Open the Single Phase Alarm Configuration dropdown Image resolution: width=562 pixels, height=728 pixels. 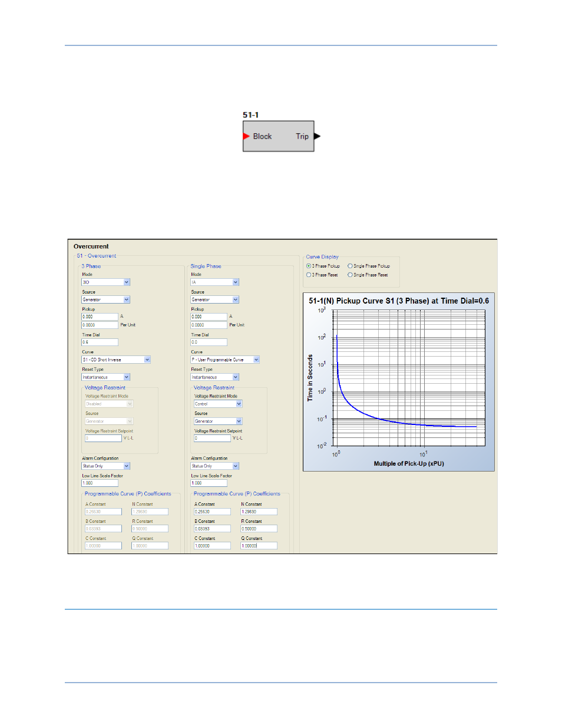pyautogui.click(x=214, y=466)
